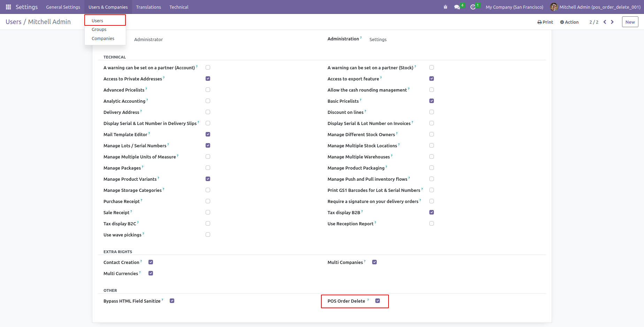The height and width of the screenshot is (327, 644).
Task: Click the debug bug icon
Action: pyautogui.click(x=445, y=7)
